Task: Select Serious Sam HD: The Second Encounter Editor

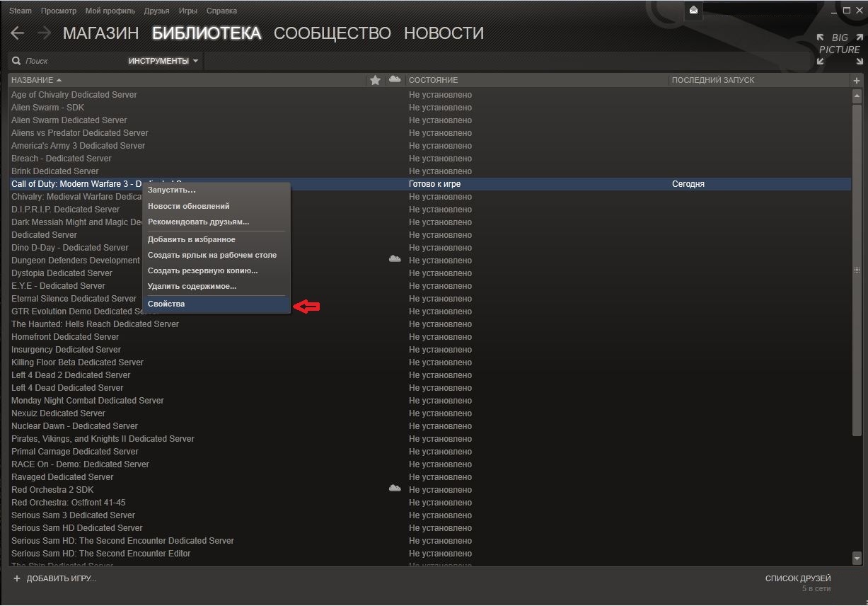Action: pos(100,554)
